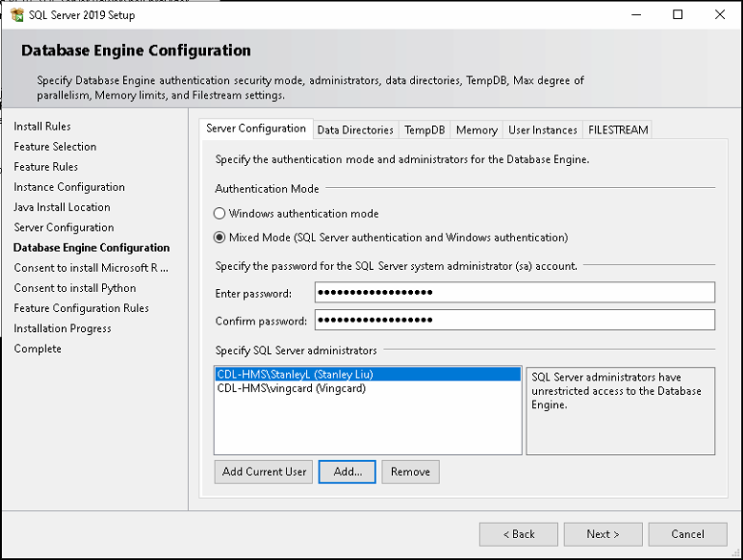743x560 pixels.
Task: Click Consent to install Microsoft R step
Action: pos(91,268)
